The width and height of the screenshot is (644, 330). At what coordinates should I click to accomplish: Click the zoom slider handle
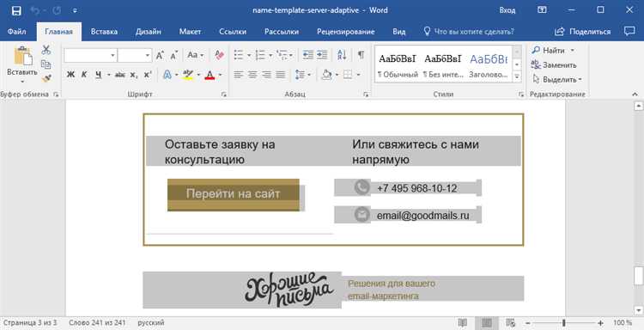564,323
